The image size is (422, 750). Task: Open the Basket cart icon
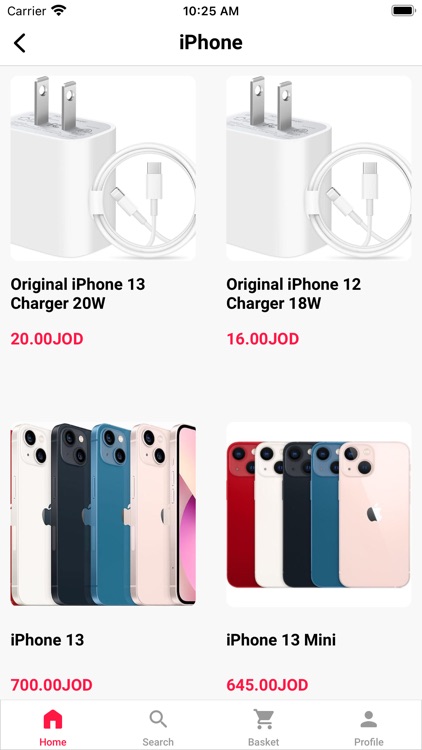coord(264,719)
